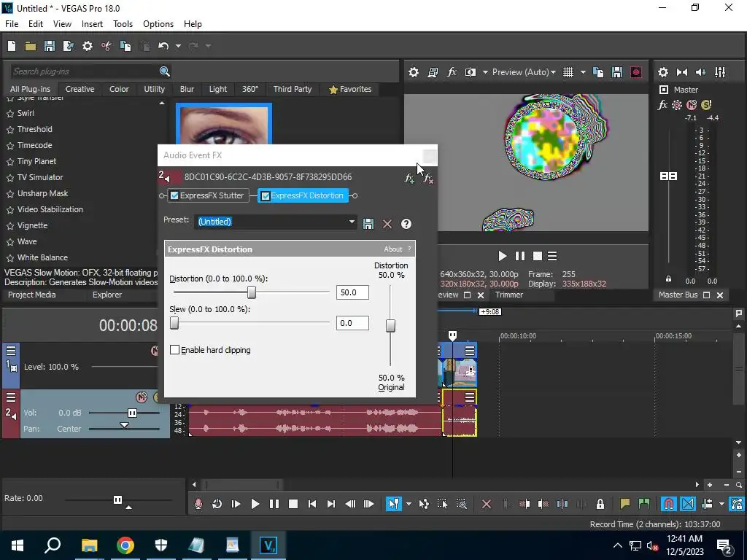
Task: Open video track 1 hamburger menu
Action: [11, 351]
